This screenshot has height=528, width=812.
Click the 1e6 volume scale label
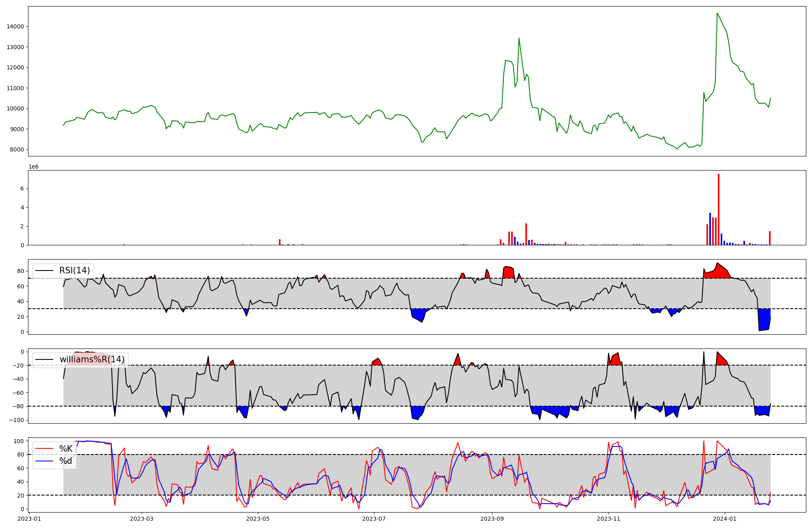point(33,167)
